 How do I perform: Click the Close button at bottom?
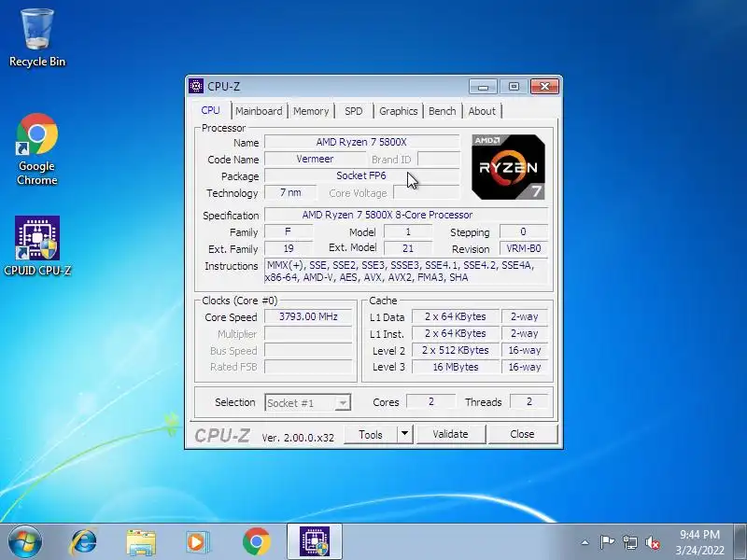(x=522, y=434)
